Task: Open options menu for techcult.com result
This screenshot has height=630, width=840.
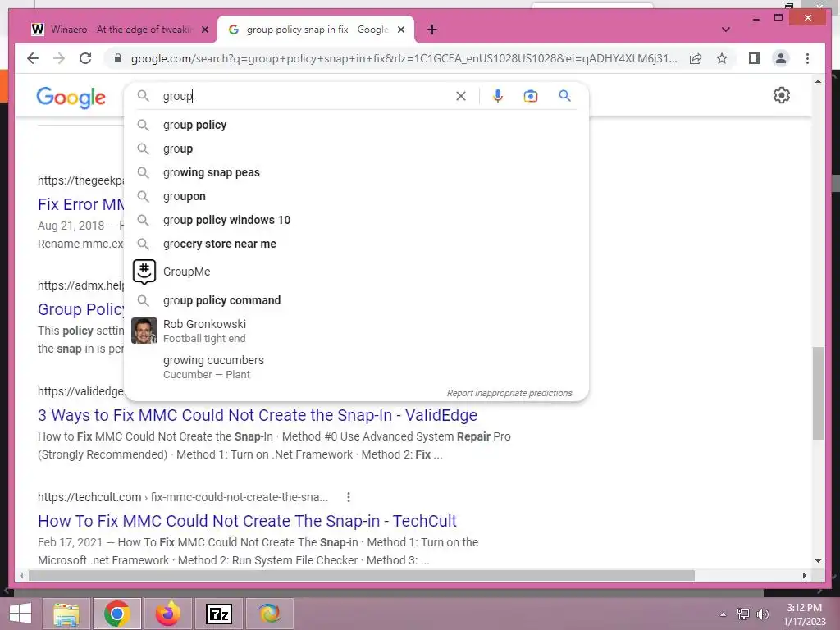Action: 348,497
